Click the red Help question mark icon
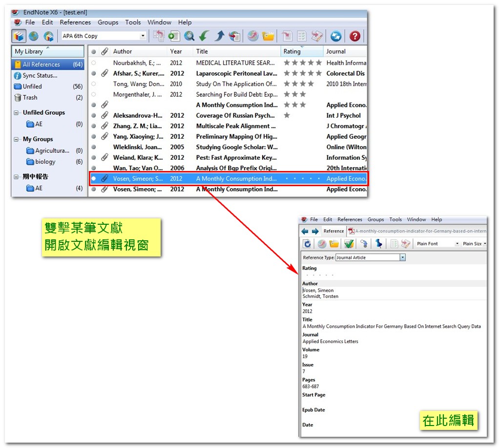Image resolution: width=499 pixels, height=448 pixels. pos(355,36)
